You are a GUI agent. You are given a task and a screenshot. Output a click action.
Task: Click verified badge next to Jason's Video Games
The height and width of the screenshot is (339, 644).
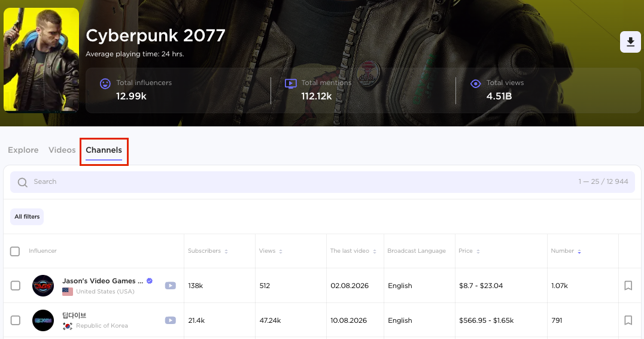point(150,281)
